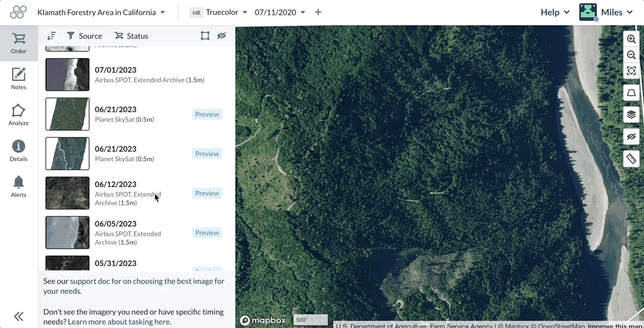Click the 500' scale bar
This screenshot has width=644, height=328.
[310, 320]
